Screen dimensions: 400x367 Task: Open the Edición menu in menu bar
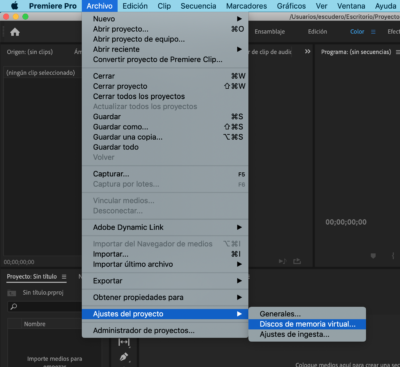(135, 6)
